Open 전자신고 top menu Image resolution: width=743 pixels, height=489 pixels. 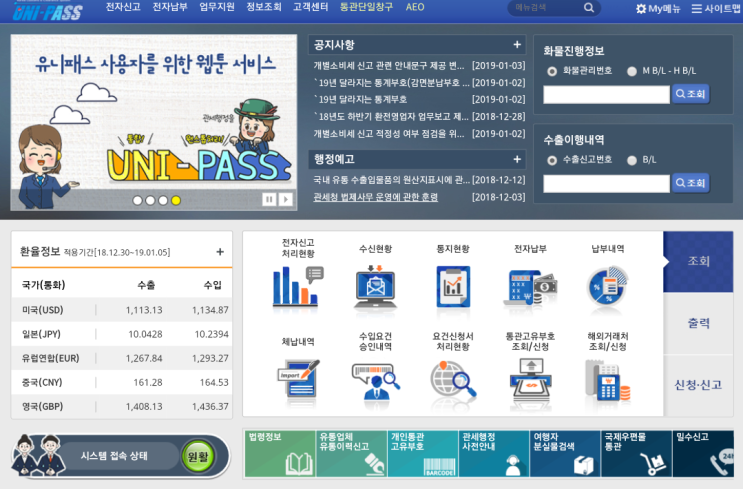tap(123, 7)
